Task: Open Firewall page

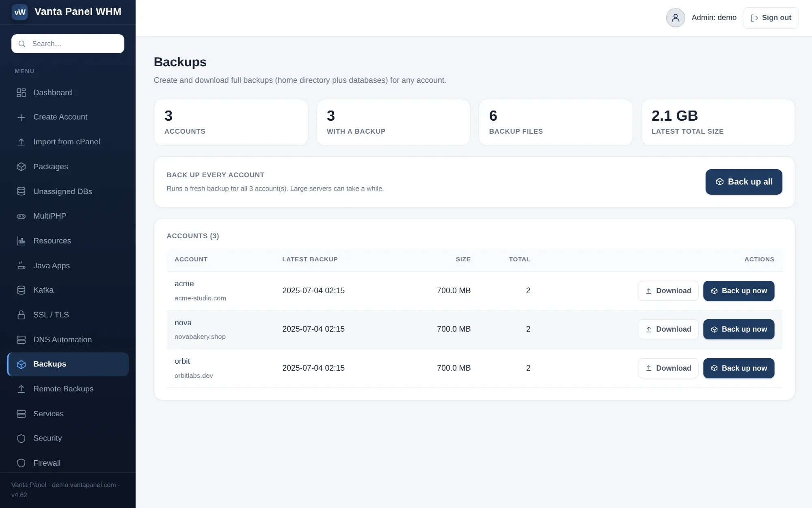Action: point(68,463)
